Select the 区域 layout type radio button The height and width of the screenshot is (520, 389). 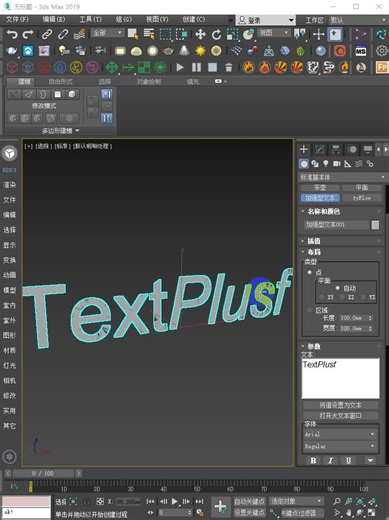tap(310, 310)
